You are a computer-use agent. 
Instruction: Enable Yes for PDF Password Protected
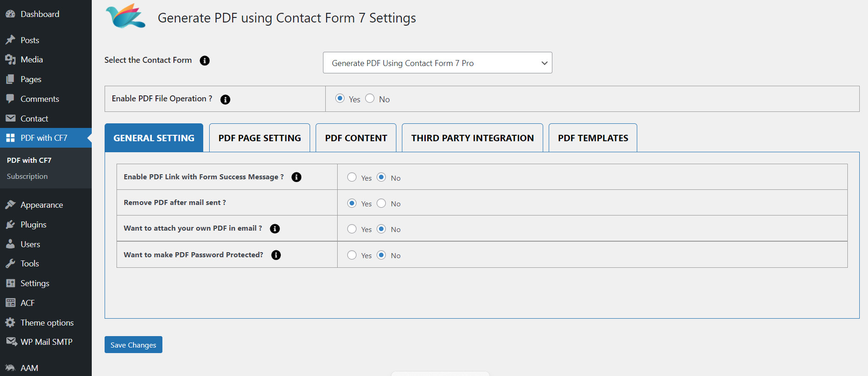pyautogui.click(x=352, y=255)
